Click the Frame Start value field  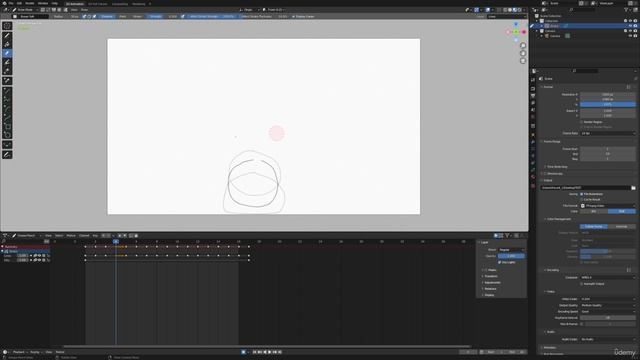coord(608,149)
